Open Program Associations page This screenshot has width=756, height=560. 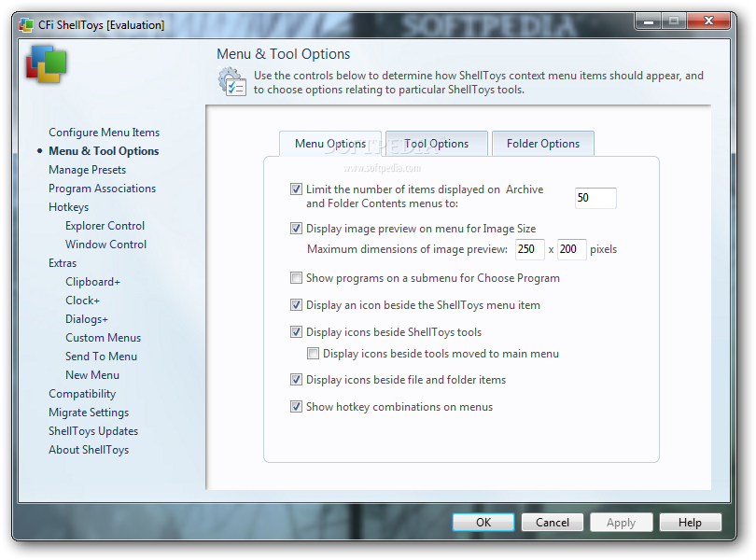103,189
